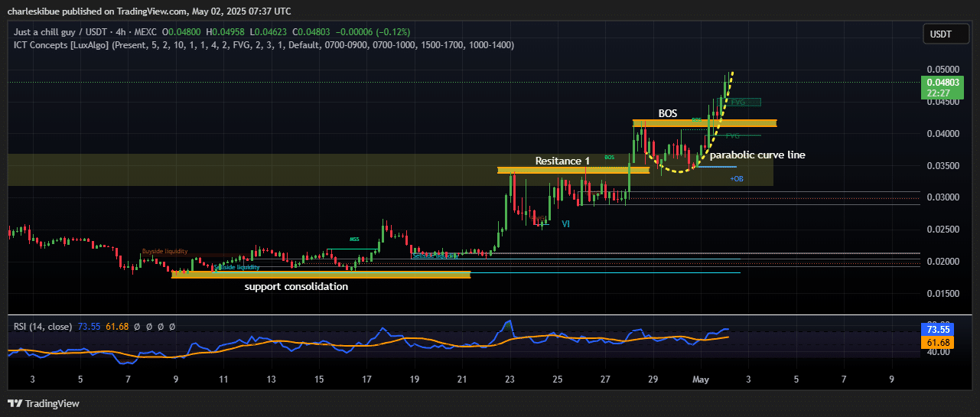Image resolution: width=980 pixels, height=417 pixels.
Task: Select the RSI (14, close) indicator legend
Action: click(43, 326)
